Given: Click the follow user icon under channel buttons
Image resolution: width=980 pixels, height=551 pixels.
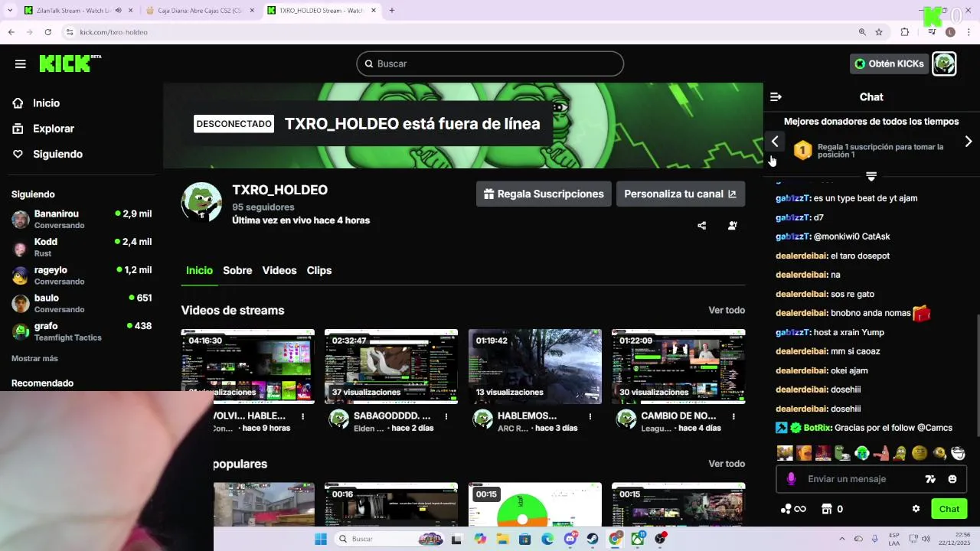Looking at the screenshot, I should pyautogui.click(x=733, y=226).
